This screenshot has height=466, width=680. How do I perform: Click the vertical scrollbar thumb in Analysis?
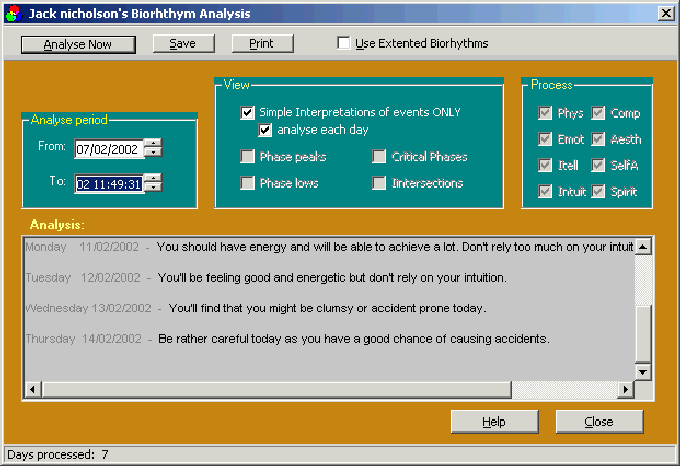click(643, 334)
